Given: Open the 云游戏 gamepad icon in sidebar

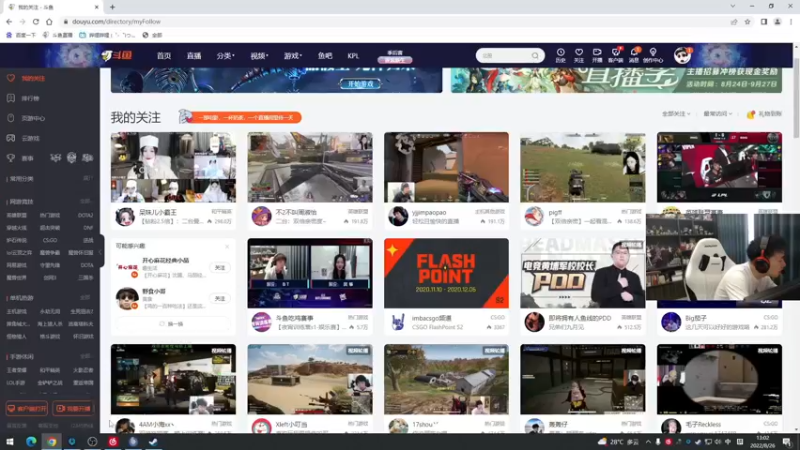Looking at the screenshot, I should click(11, 138).
